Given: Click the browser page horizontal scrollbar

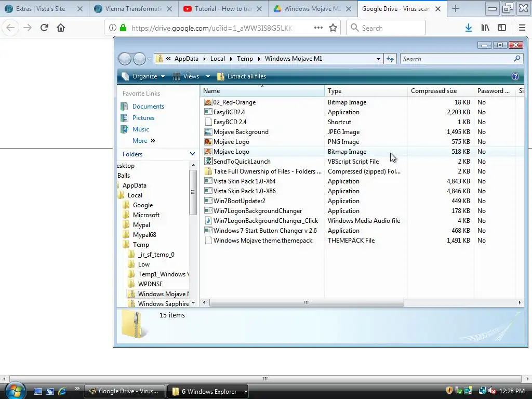Looking at the screenshot, I should [x=265, y=379].
